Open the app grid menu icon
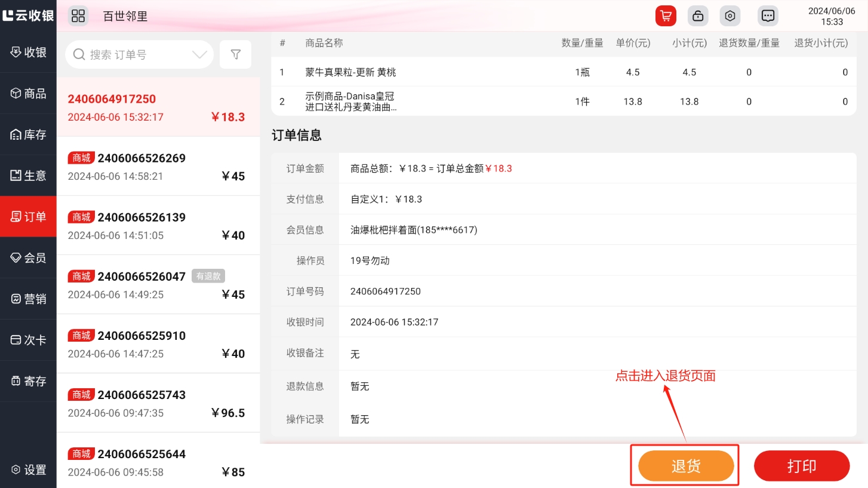Screen dimensions: 868x488 (78, 16)
